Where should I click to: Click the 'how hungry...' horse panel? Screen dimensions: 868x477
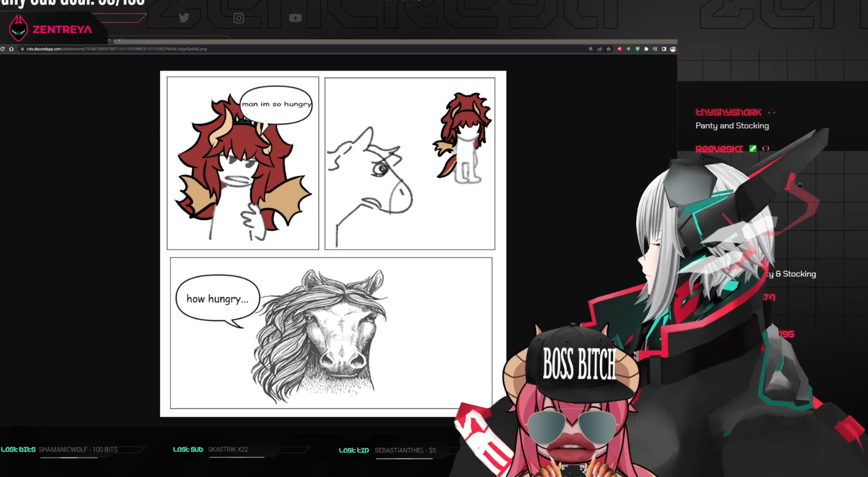[331, 333]
